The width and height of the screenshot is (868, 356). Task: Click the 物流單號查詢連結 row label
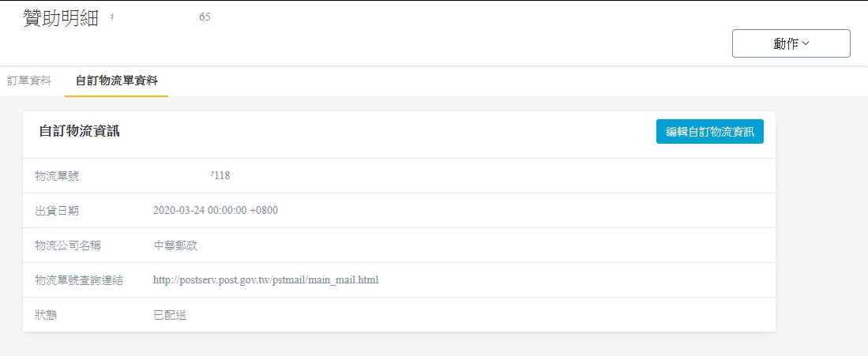coord(79,280)
